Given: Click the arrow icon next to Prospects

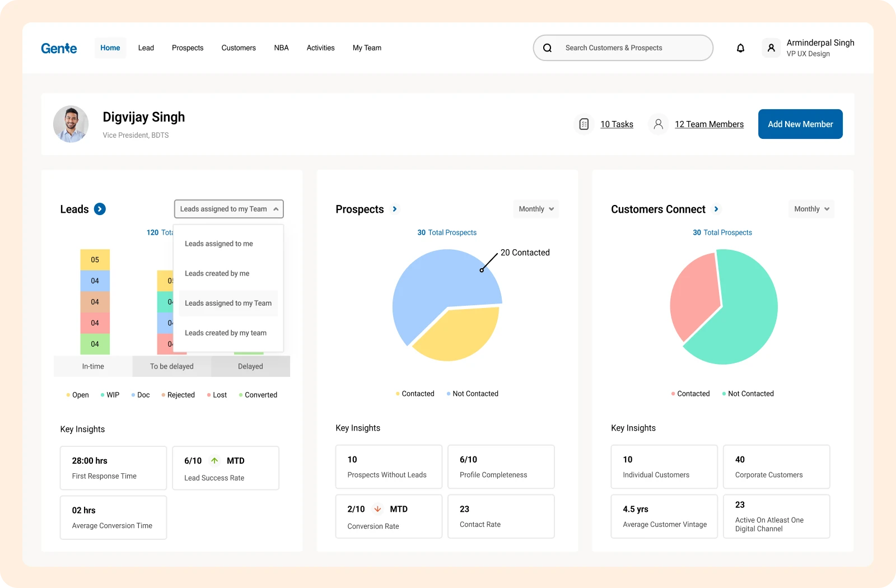Looking at the screenshot, I should 395,209.
